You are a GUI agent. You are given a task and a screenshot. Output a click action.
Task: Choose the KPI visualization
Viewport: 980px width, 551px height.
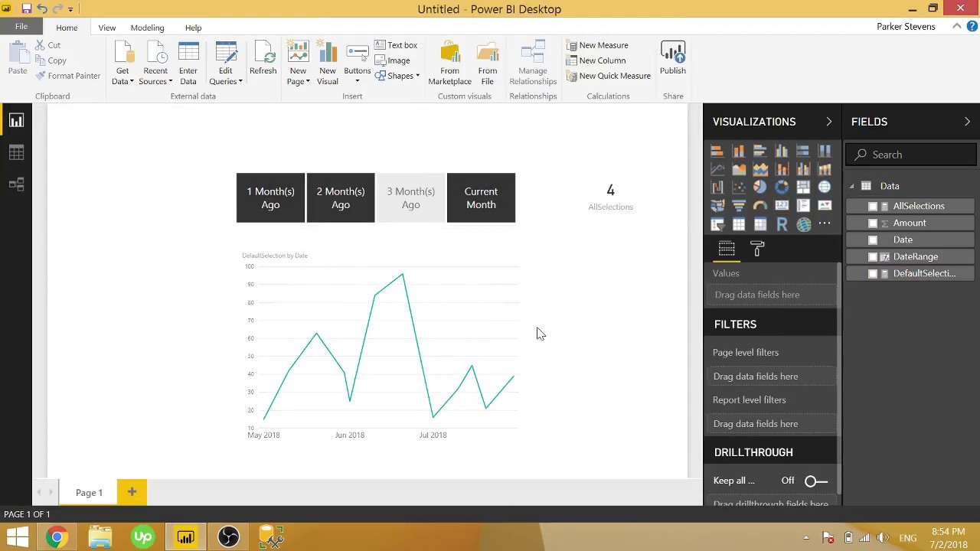[x=825, y=206]
